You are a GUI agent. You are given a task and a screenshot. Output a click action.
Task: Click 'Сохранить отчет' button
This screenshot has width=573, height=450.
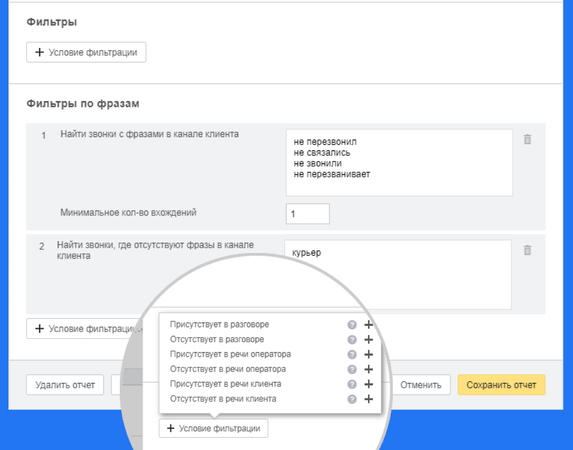[x=501, y=385]
